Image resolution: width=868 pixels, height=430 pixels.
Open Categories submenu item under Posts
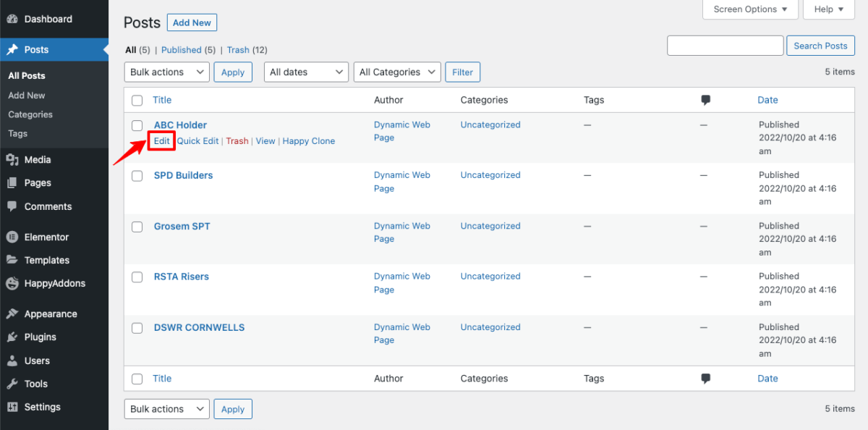(x=30, y=114)
